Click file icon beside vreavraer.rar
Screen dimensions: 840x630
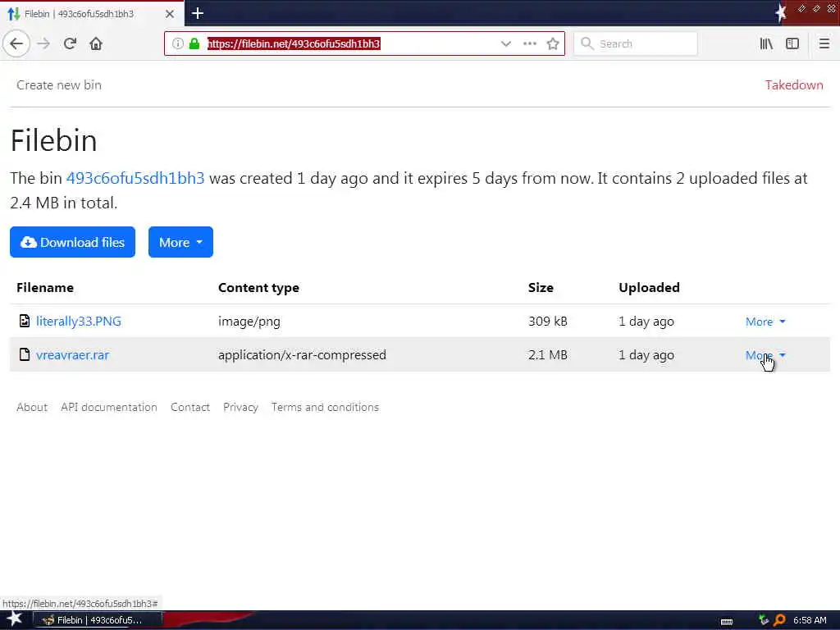point(24,354)
